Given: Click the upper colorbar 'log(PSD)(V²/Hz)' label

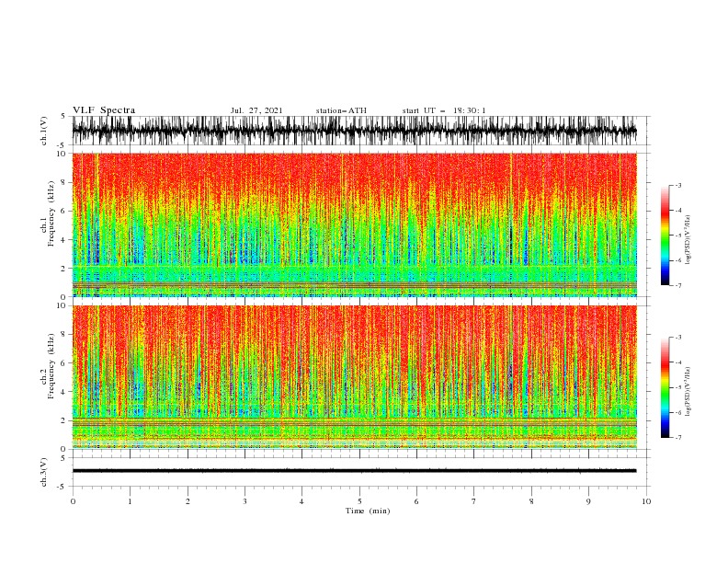Looking at the screenshot, I should coord(688,240).
